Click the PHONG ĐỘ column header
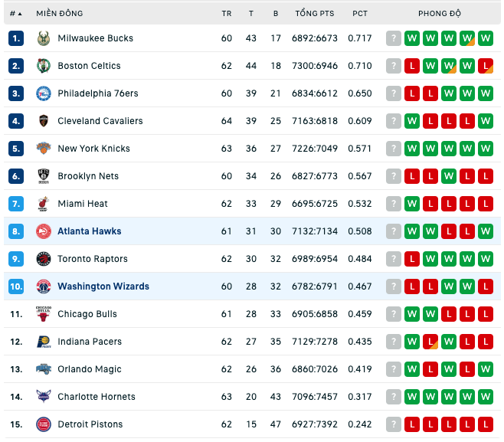This screenshot has width=504, height=442. [440, 14]
